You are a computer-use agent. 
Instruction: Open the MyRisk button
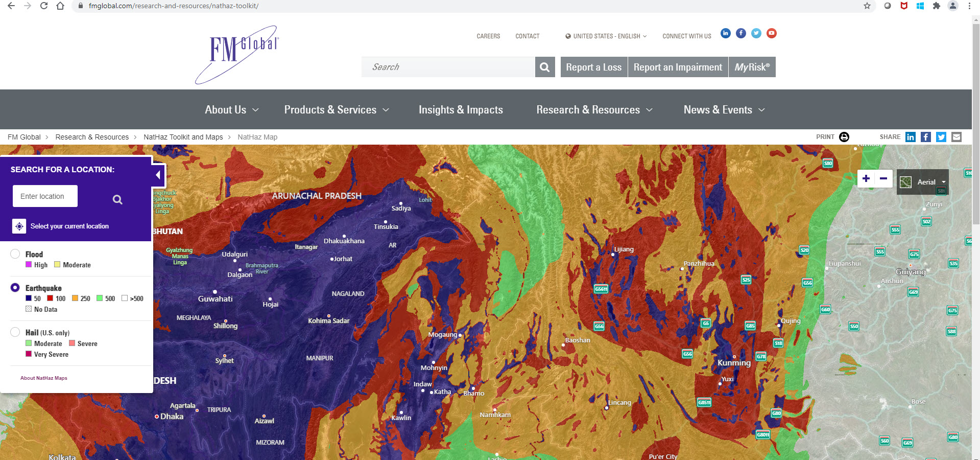pyautogui.click(x=752, y=67)
